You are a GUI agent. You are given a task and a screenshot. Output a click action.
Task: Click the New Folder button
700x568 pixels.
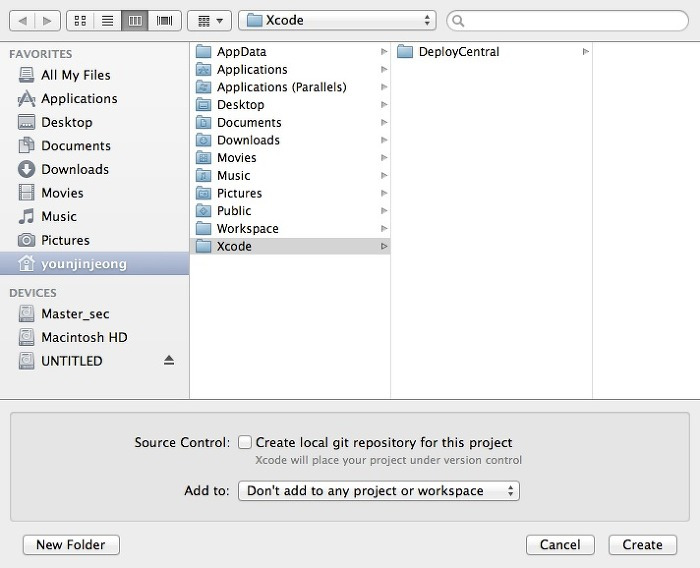tap(71, 545)
